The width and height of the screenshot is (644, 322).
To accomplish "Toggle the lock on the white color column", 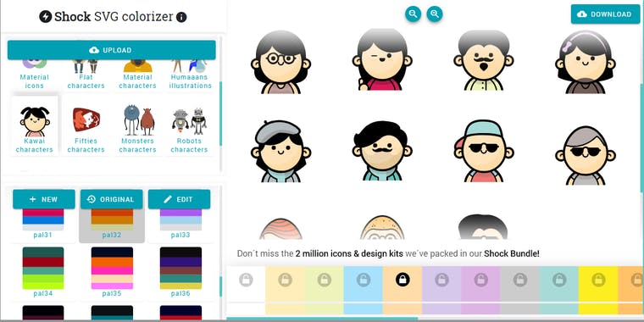I will (246, 280).
